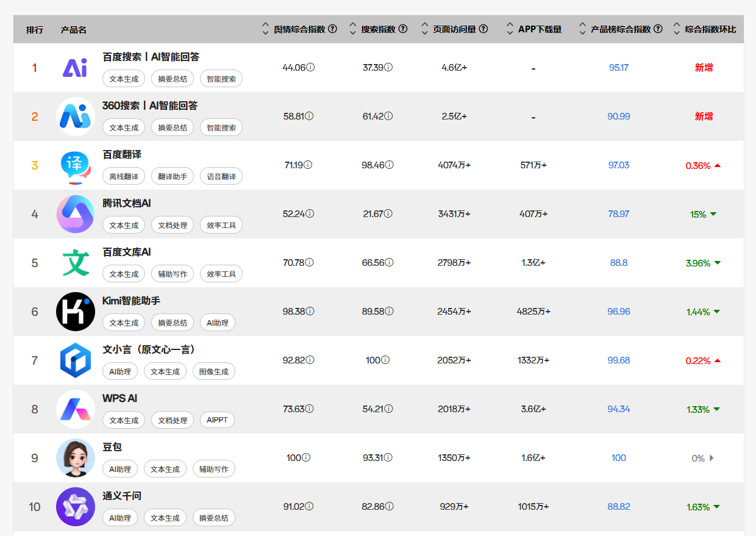Click the 排行 column header
Image resolution: width=756 pixels, height=536 pixels.
tap(35, 30)
